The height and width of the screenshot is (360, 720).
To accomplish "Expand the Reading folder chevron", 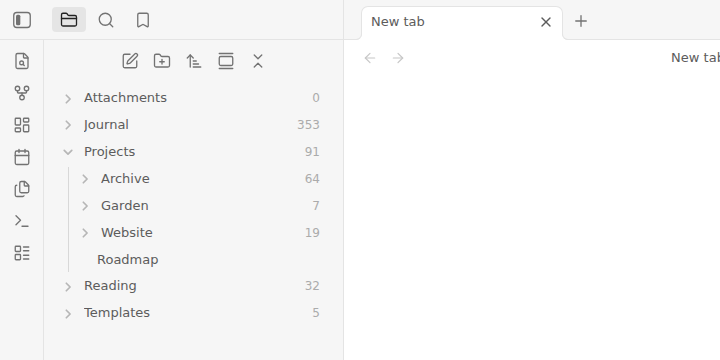I will tap(68, 287).
